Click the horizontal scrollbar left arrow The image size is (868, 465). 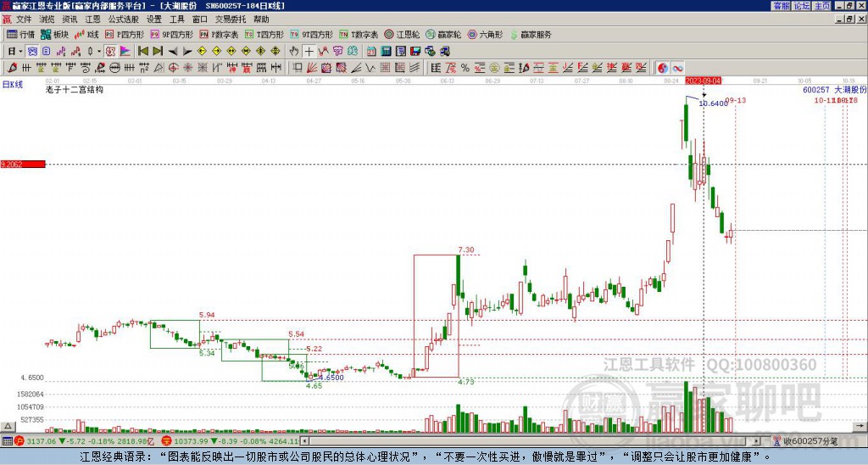tap(304, 441)
